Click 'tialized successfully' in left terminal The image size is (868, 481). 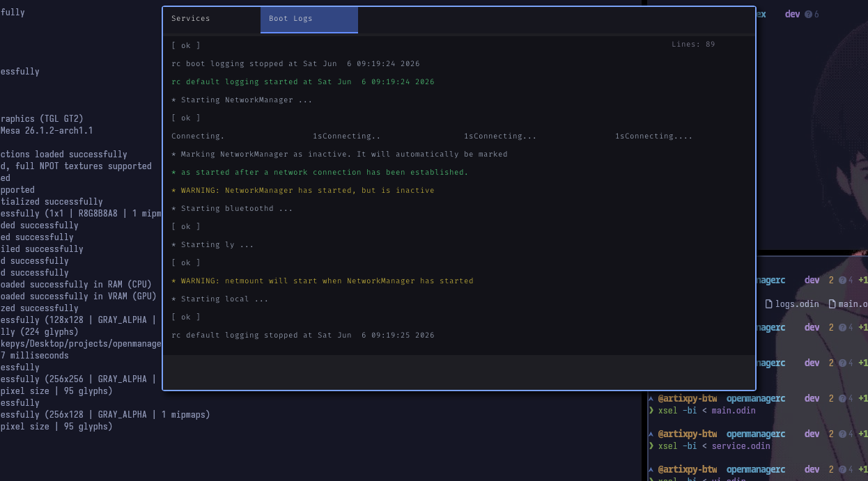(x=52, y=202)
